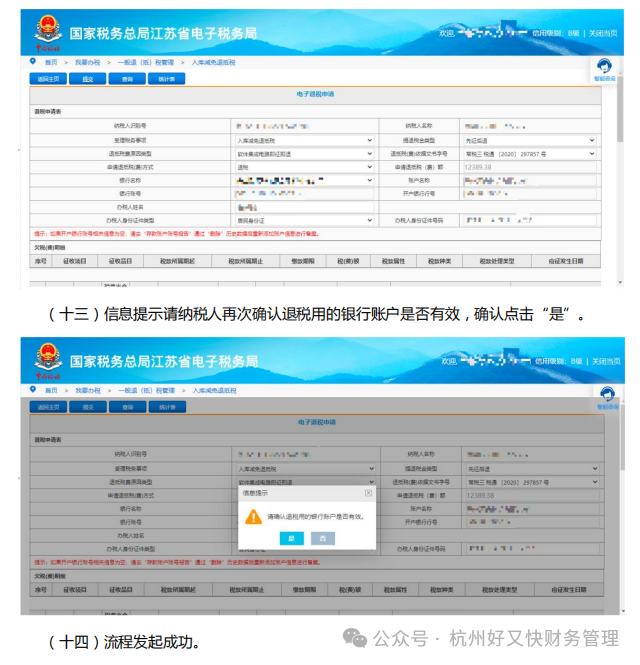This screenshot has width=640, height=665.
Task: Close the 信息提示 dialog with its X icon
Action: click(368, 493)
